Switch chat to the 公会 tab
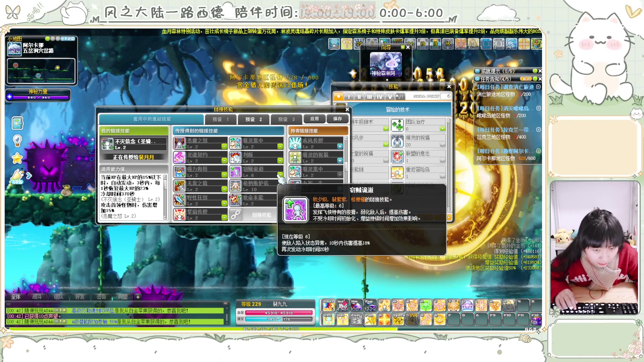Image resolution: width=644 pixels, height=362 pixels. (x=101, y=297)
